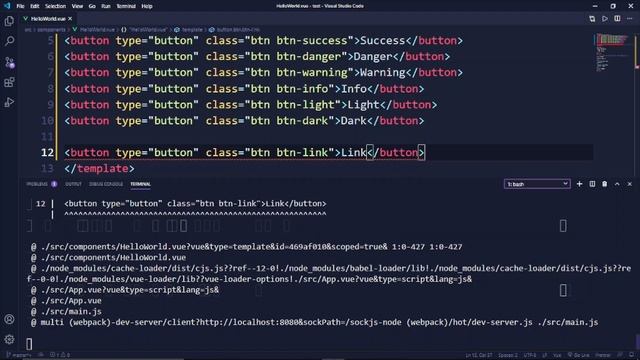Screen dimensions: 640x360
Task: Kill the terminal with trash icon
Action: [604, 184]
